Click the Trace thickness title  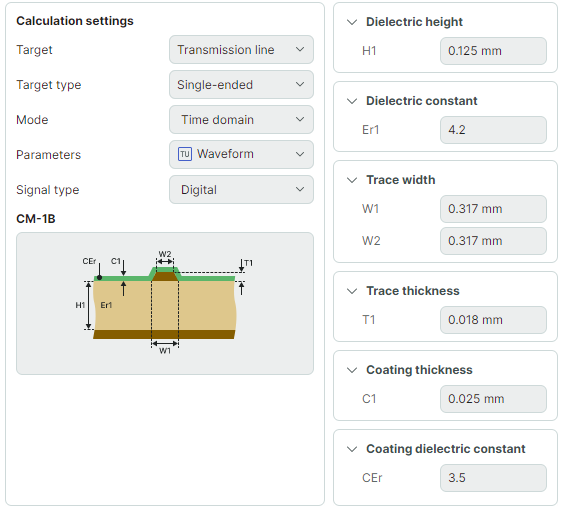[x=413, y=291]
